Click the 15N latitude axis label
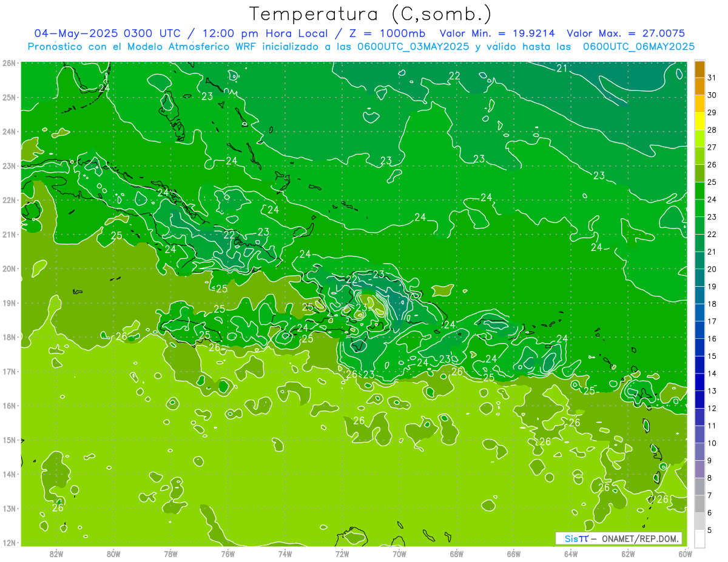Viewport: 728px width, 562px height. point(8,440)
